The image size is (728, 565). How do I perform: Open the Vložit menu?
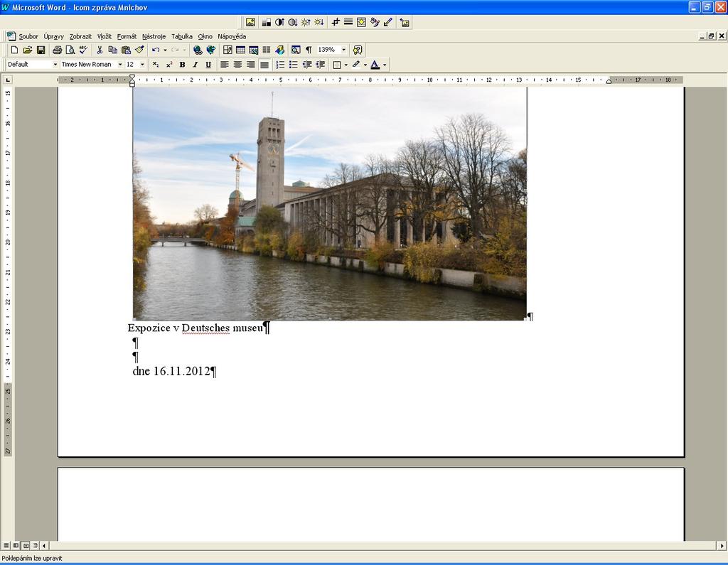[x=105, y=36]
